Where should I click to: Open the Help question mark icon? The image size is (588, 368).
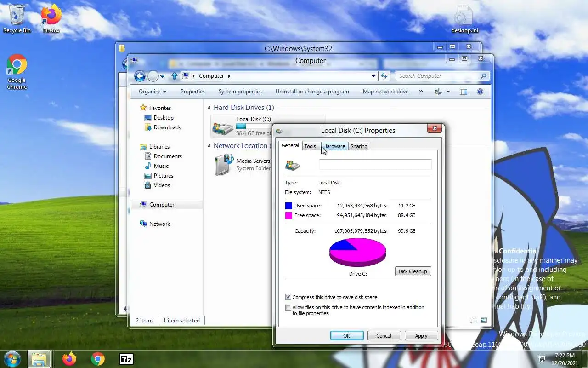(480, 92)
